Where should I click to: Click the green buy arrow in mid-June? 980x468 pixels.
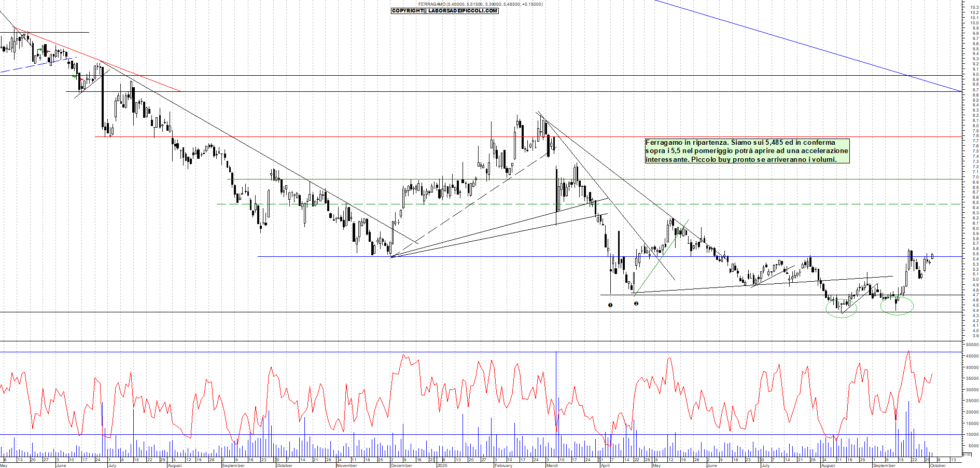coord(74,76)
